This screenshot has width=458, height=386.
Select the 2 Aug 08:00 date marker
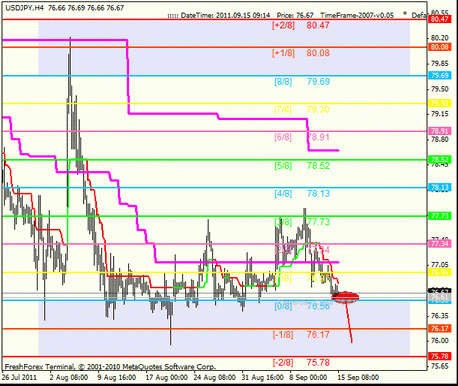pos(69,377)
